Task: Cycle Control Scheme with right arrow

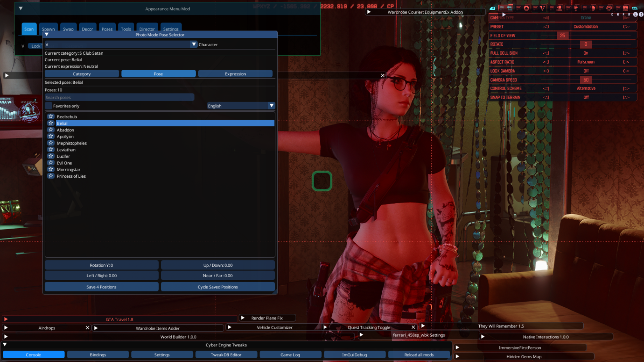Action: pyautogui.click(x=626, y=88)
